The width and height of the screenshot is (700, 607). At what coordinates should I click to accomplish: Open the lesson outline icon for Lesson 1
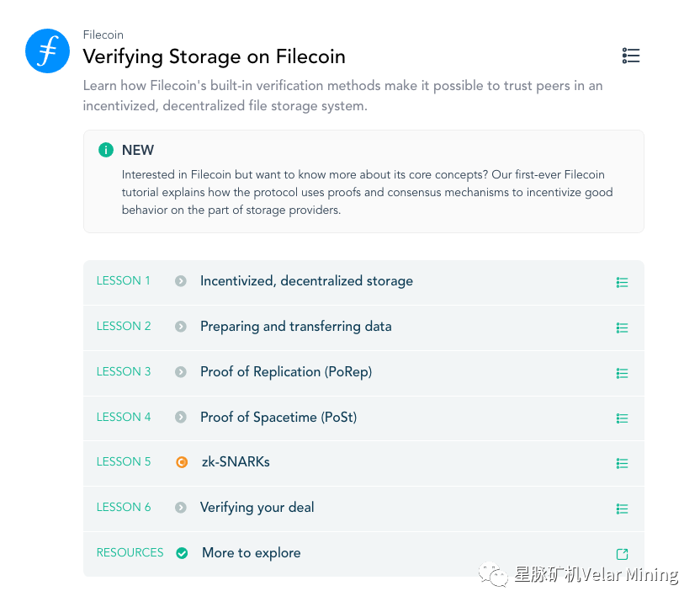[622, 282]
